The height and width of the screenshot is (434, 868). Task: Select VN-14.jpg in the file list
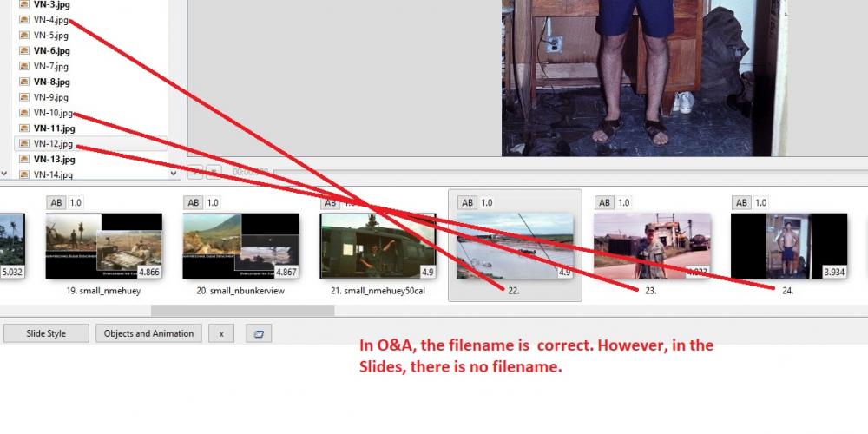[x=53, y=175]
